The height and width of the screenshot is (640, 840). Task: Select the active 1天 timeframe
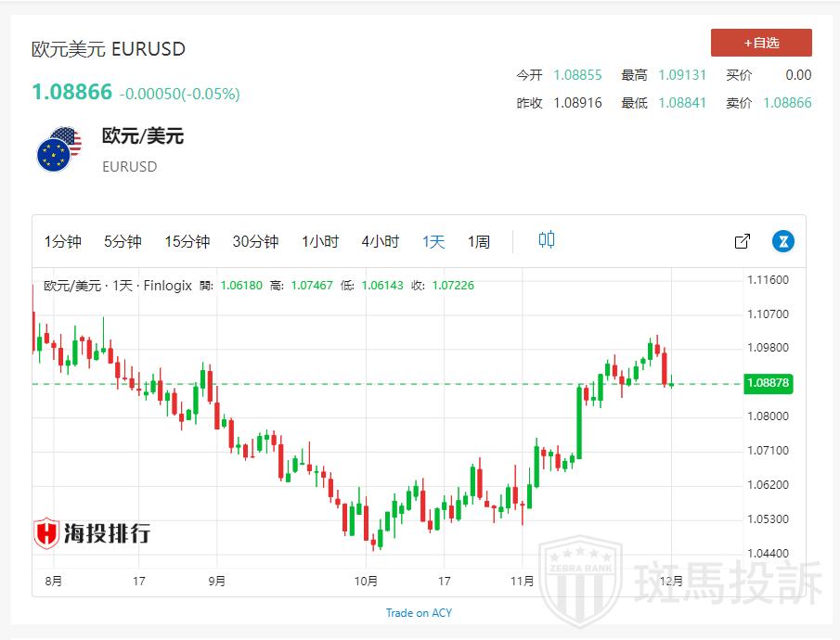pos(433,241)
